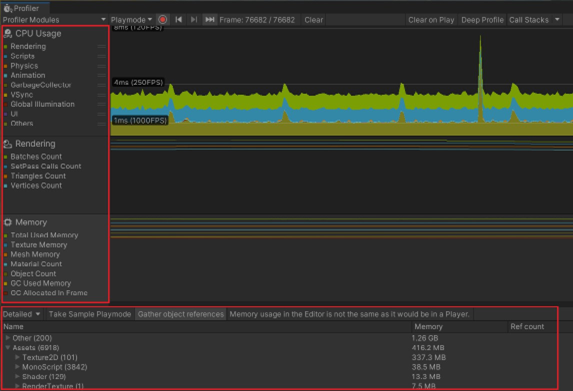Toggle Call Stacks recording
The width and height of the screenshot is (573, 391).
click(529, 20)
